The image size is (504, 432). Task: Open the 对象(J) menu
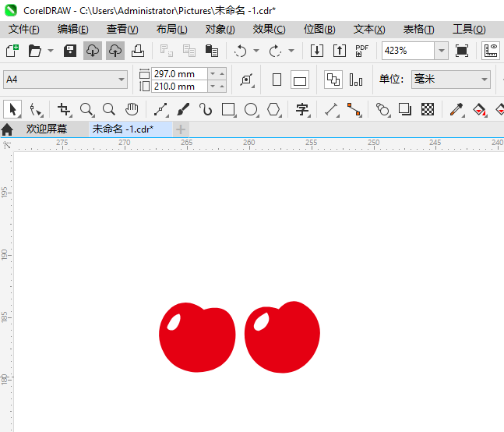coord(220,30)
